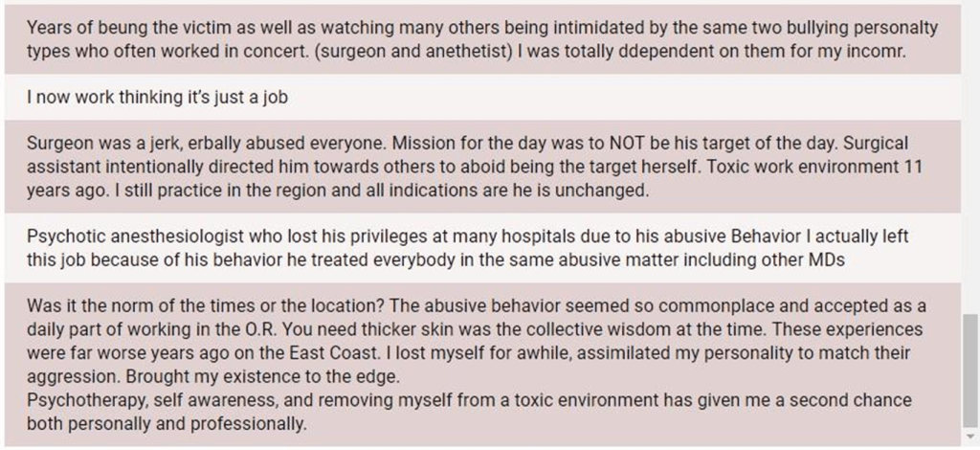This screenshot has height=450, width=980.
Task: Click the text "all indications are he is unchanged"
Action: click(x=523, y=190)
